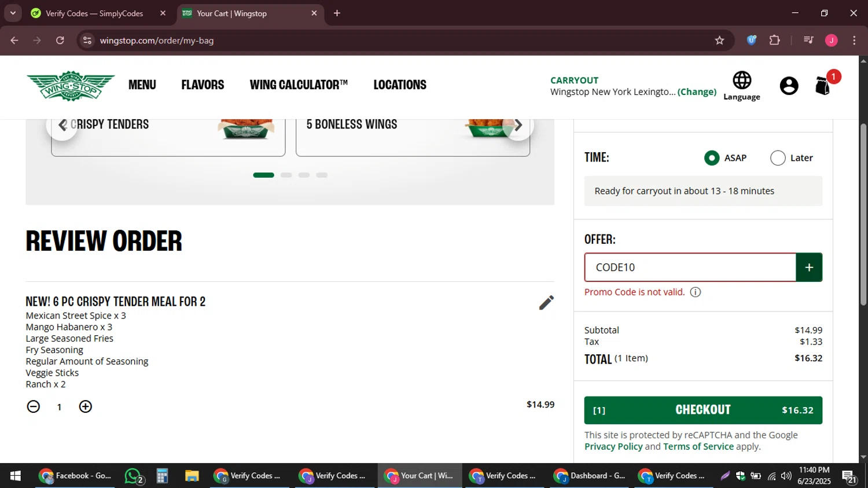View site information icon in address bar
Screen dimensions: 868x488
[x=87, y=41]
